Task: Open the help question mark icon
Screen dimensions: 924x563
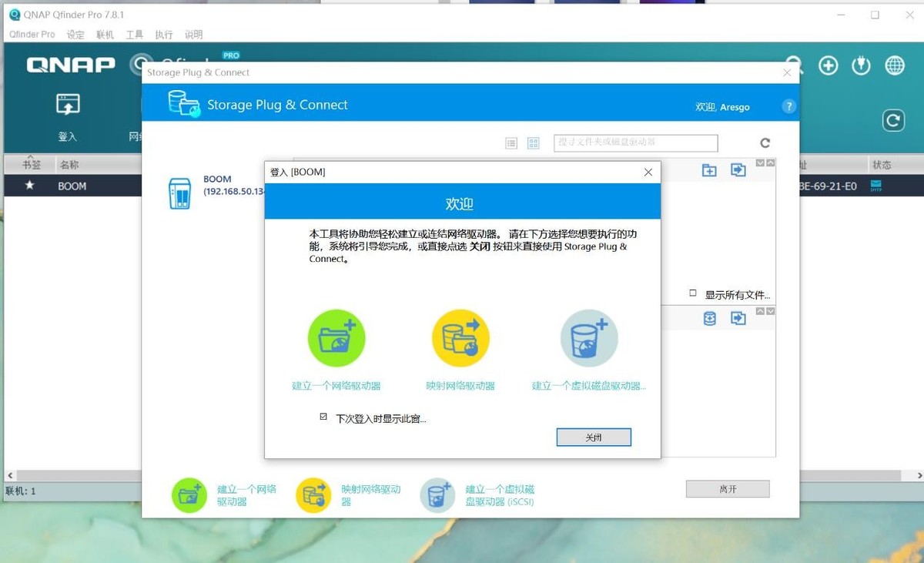Action: click(x=788, y=107)
